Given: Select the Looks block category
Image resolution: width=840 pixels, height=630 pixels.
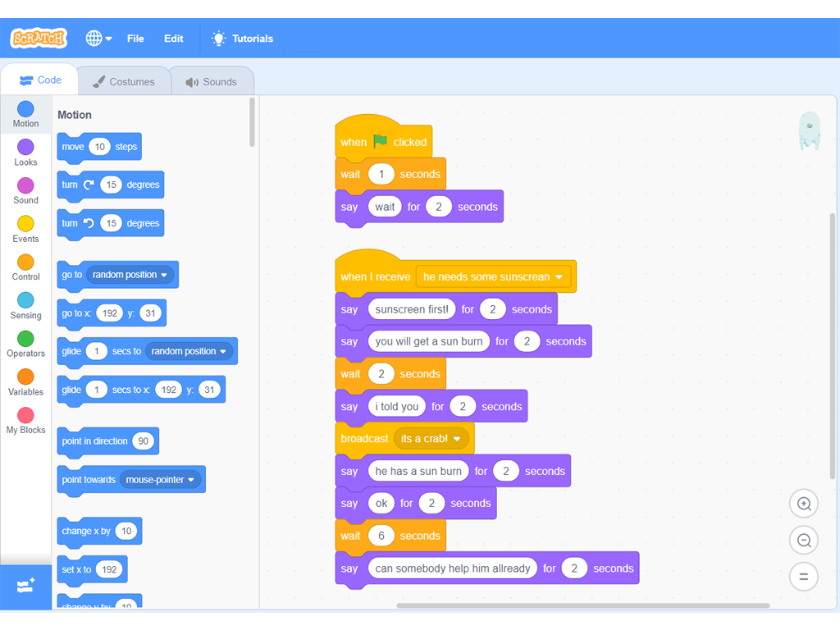Looking at the screenshot, I should coord(25,152).
